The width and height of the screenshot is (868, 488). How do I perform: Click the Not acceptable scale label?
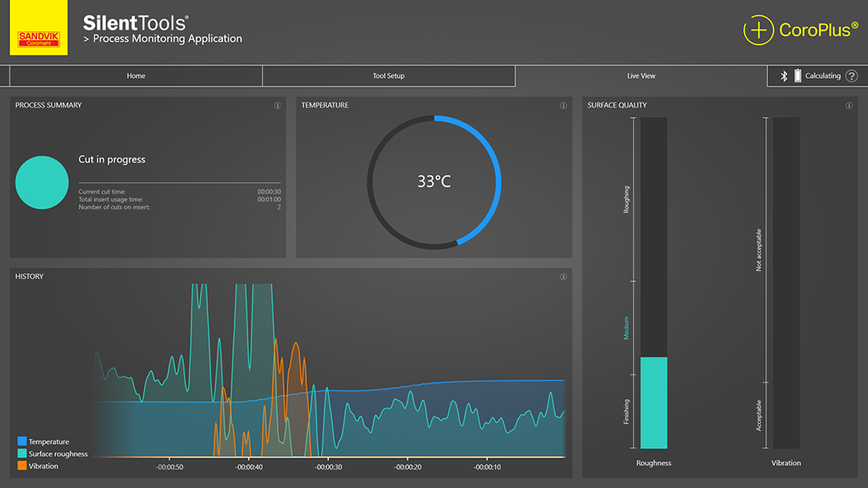[x=759, y=250]
